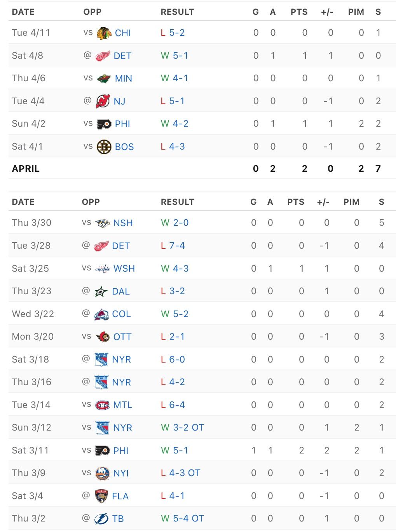Click the Colorado Avalanche logo icon

pos(101,314)
